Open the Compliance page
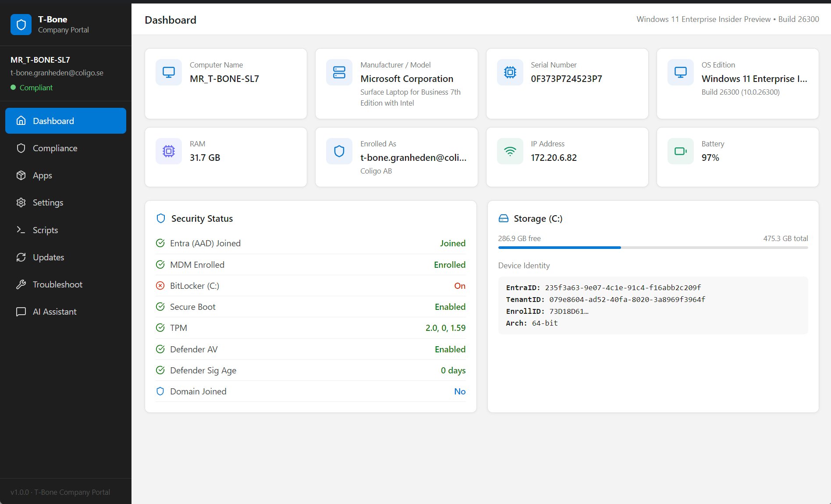831x504 pixels. (x=55, y=148)
